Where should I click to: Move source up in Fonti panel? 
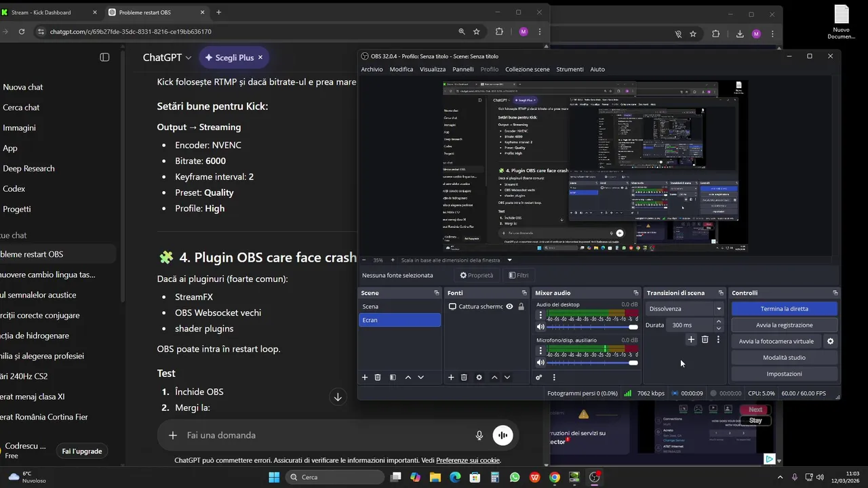click(x=494, y=378)
